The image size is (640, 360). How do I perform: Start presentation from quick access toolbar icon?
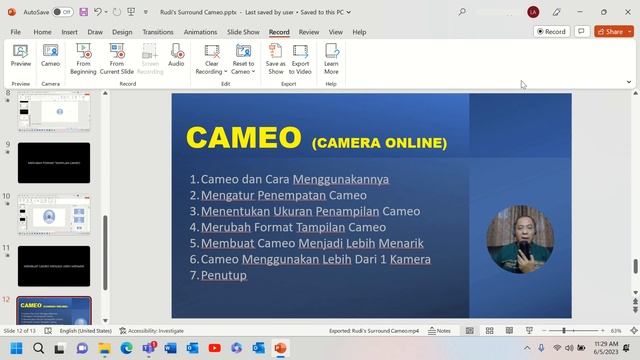[131, 12]
